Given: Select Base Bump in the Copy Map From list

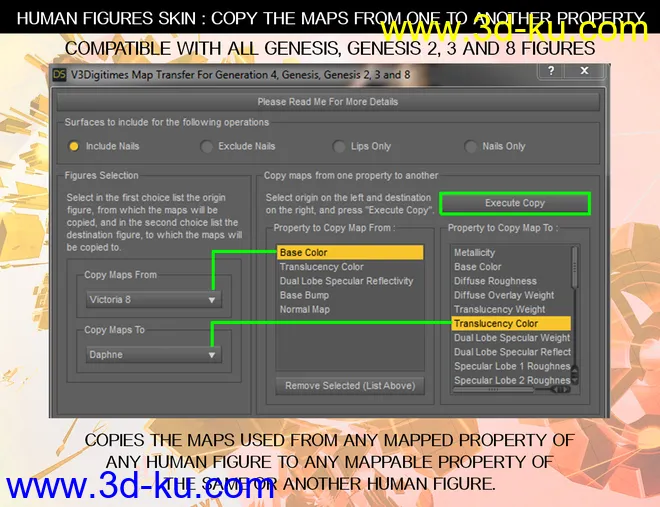Looking at the screenshot, I should (304, 296).
